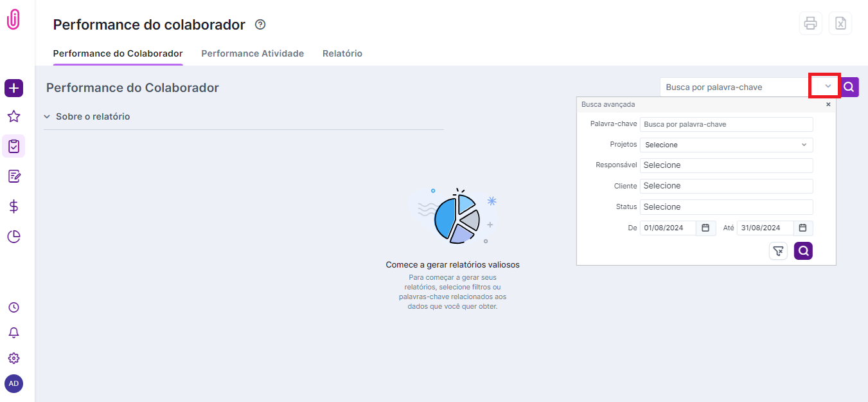The height and width of the screenshot is (402, 868).
Task: Open the Projetos dropdown
Action: coord(726,145)
